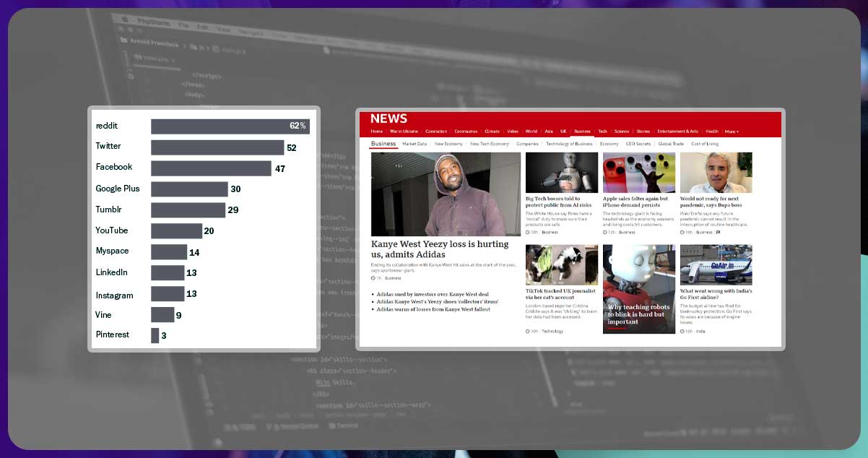Open the Home item in red navigation bar

coord(376,131)
